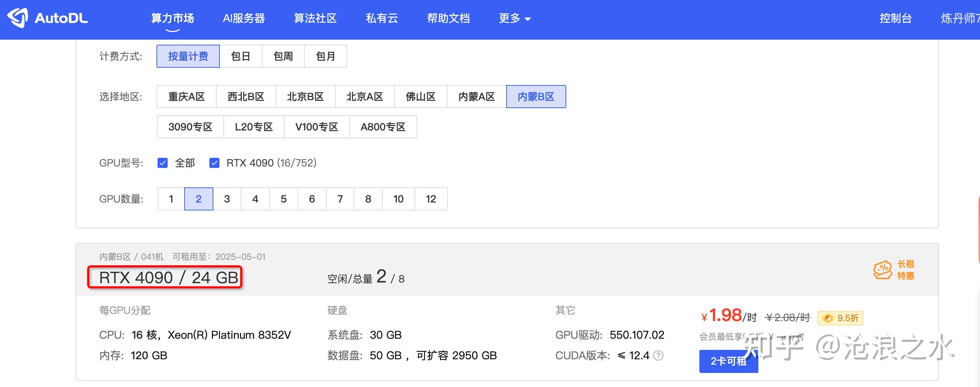Open the AI服务器 menu item

pos(245,18)
